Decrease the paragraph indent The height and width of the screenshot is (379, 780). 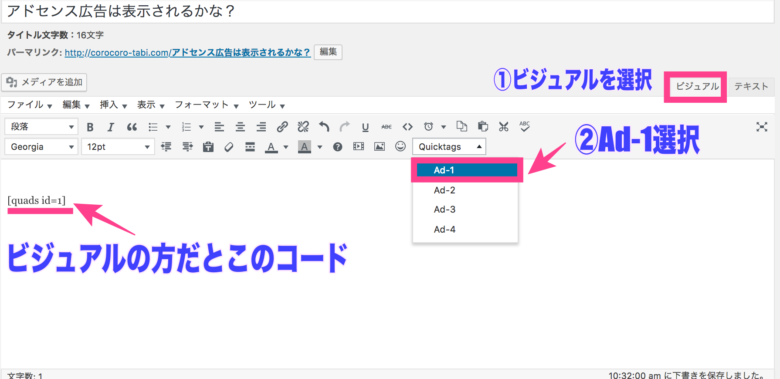tap(167, 147)
